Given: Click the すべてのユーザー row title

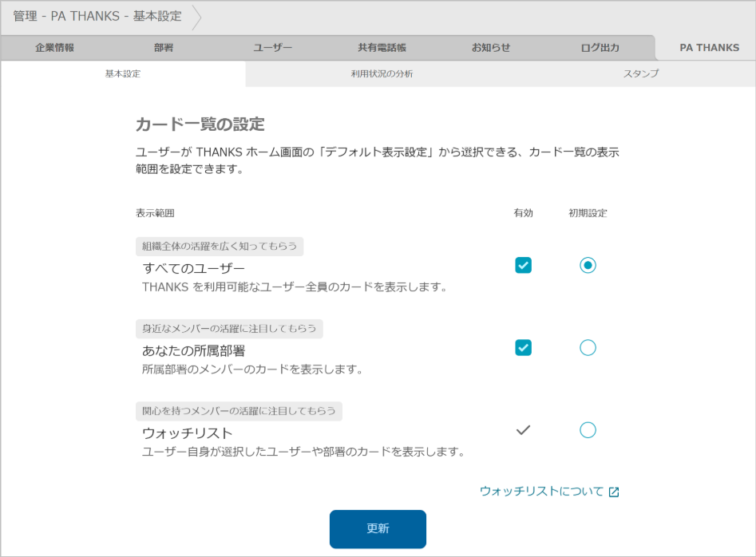Looking at the screenshot, I should (193, 268).
